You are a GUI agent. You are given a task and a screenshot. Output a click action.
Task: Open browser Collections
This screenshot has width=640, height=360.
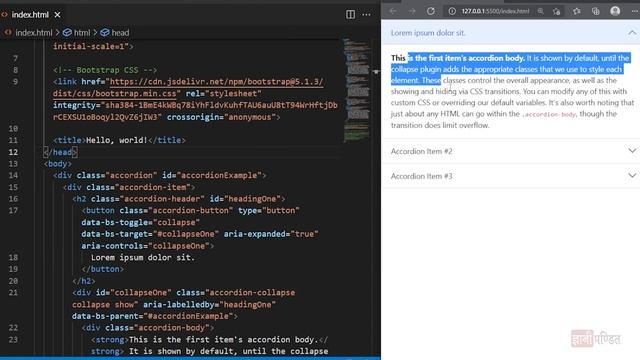coord(596,11)
